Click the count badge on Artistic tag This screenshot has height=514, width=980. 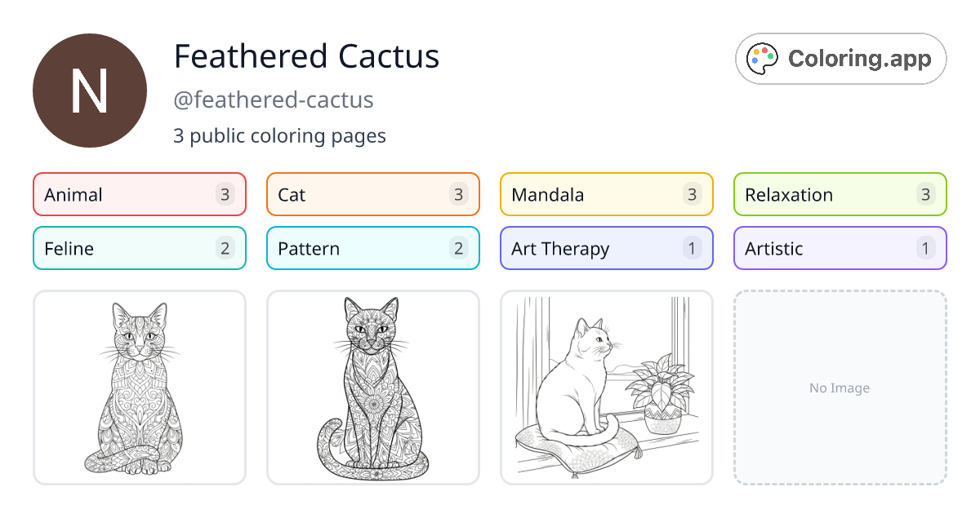tap(926, 248)
